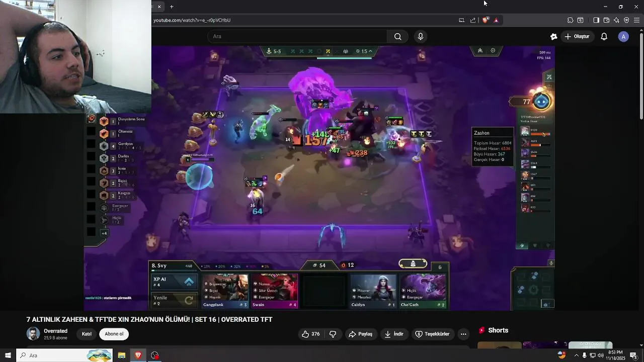The width and height of the screenshot is (644, 362).
Task: Open the browser hamburger main menu
Action: click(x=636, y=20)
